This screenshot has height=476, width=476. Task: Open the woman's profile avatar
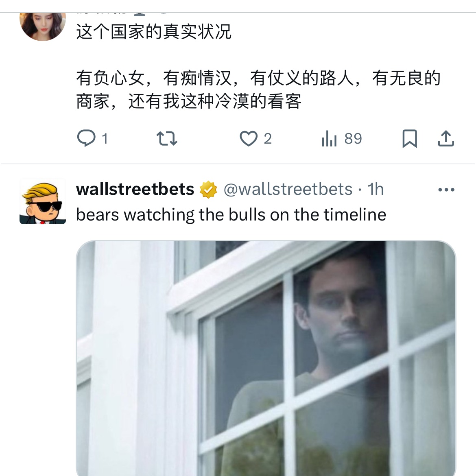43,27
